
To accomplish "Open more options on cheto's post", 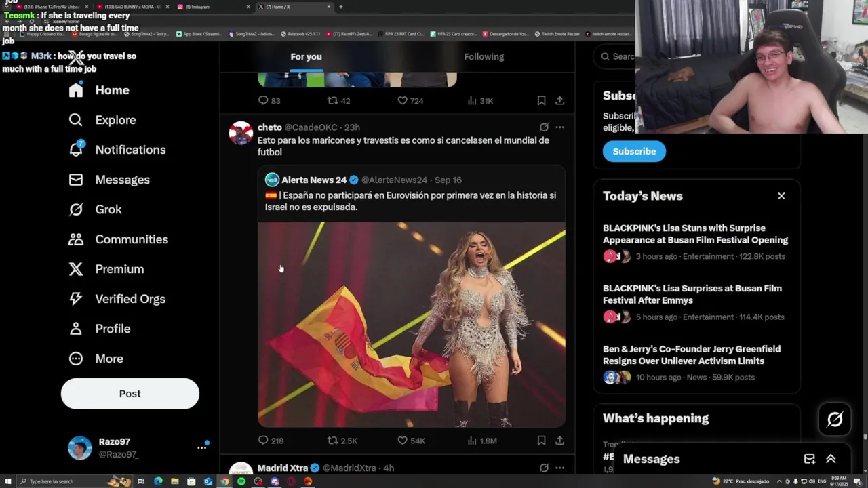I will [559, 127].
